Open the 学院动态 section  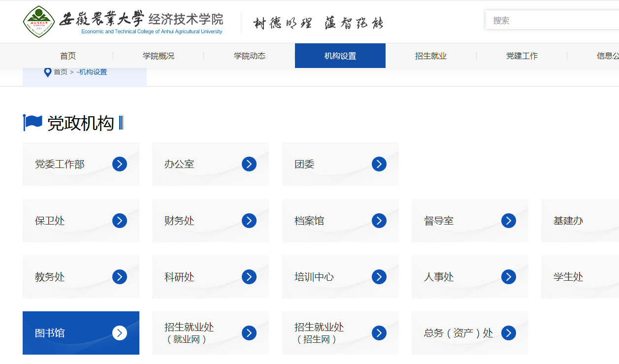249,56
